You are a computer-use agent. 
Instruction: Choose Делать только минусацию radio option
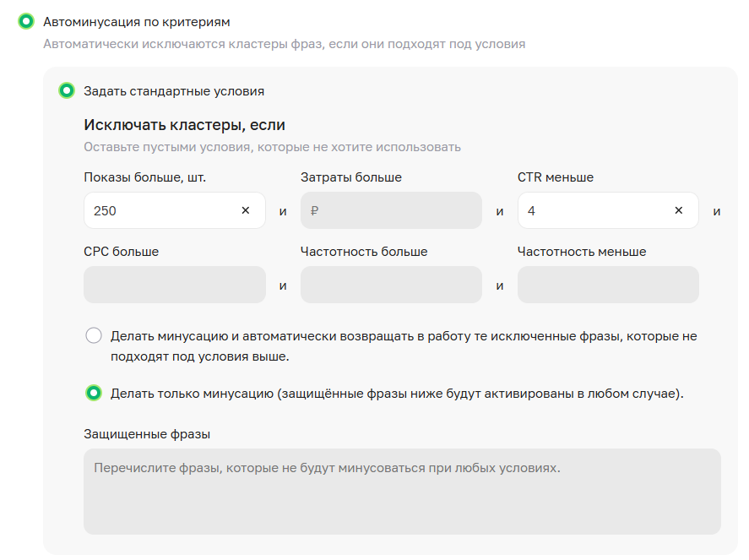[94, 393]
